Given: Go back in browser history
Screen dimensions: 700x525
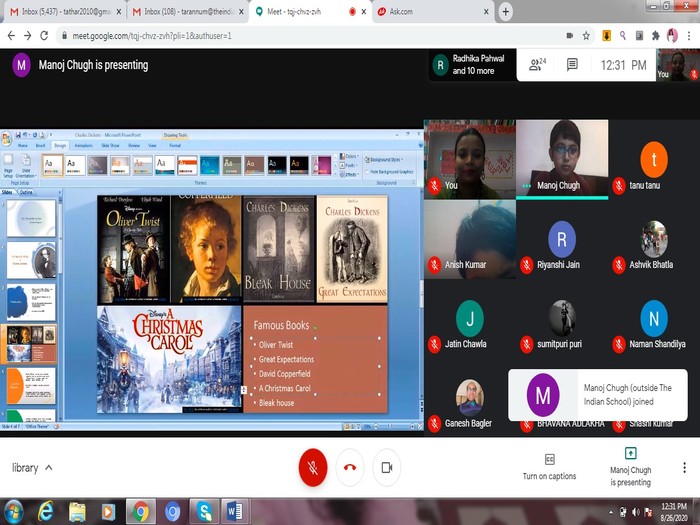Looking at the screenshot, I should point(11,36).
